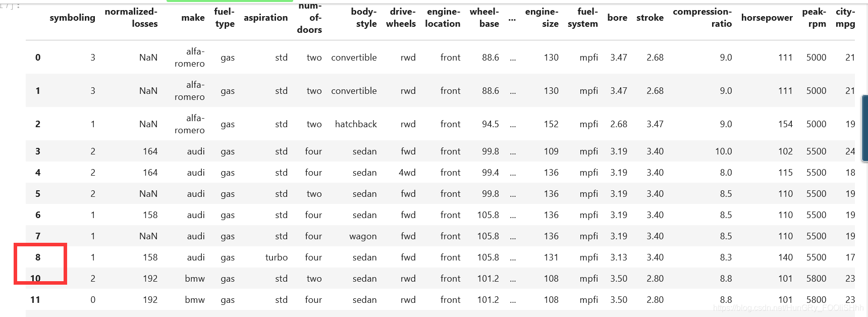Click the engine-size column header

[542, 18]
